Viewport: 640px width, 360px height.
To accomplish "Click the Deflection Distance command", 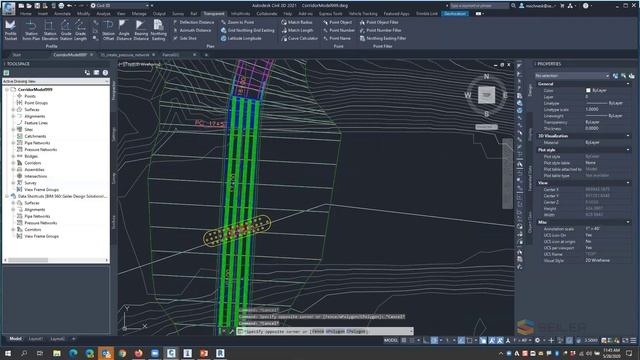I will point(193,22).
